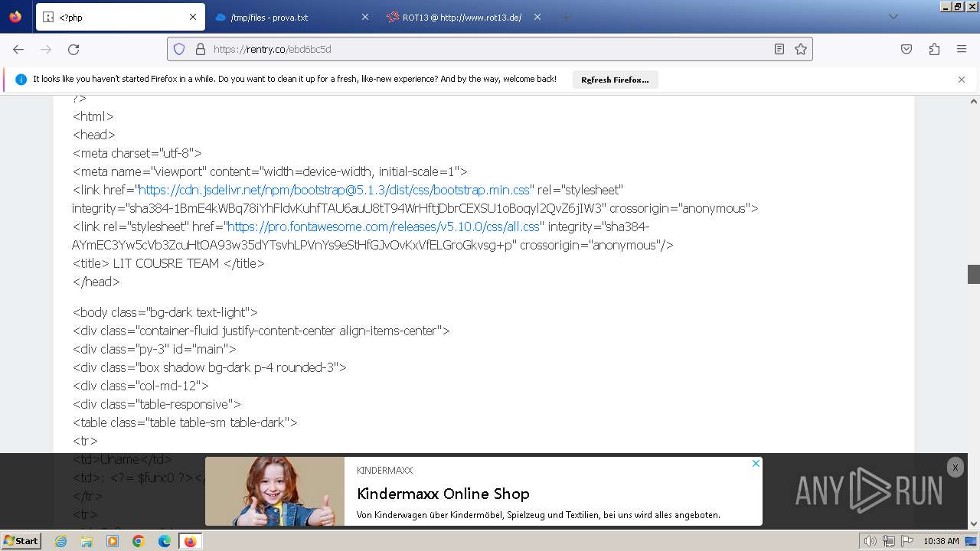Expand the list all tabs dropdown arrow
The image size is (980, 551).
pos(893,17)
